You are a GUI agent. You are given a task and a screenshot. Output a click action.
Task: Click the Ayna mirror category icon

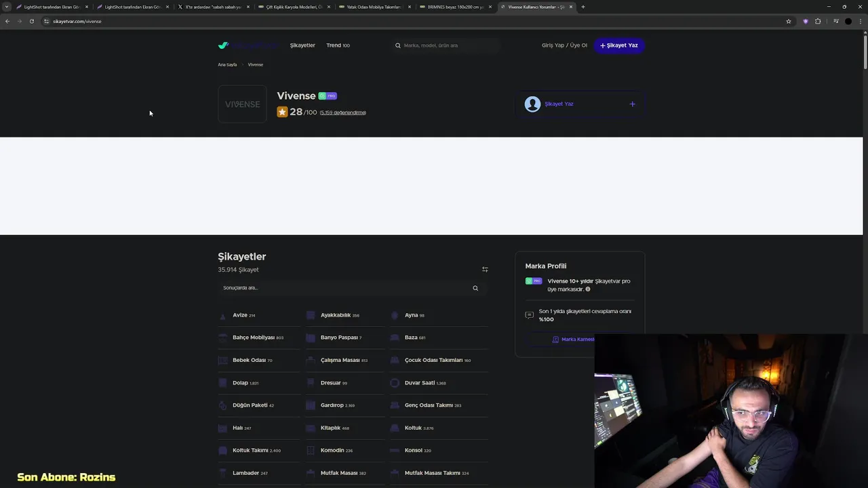(395, 315)
